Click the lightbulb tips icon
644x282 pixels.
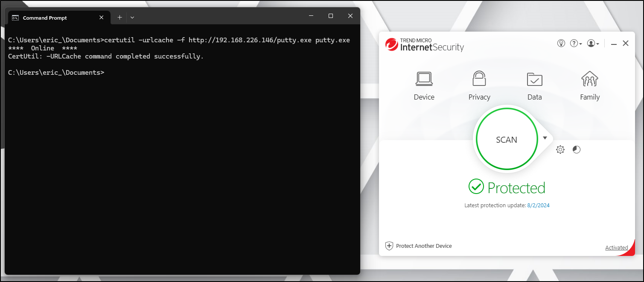pos(561,43)
